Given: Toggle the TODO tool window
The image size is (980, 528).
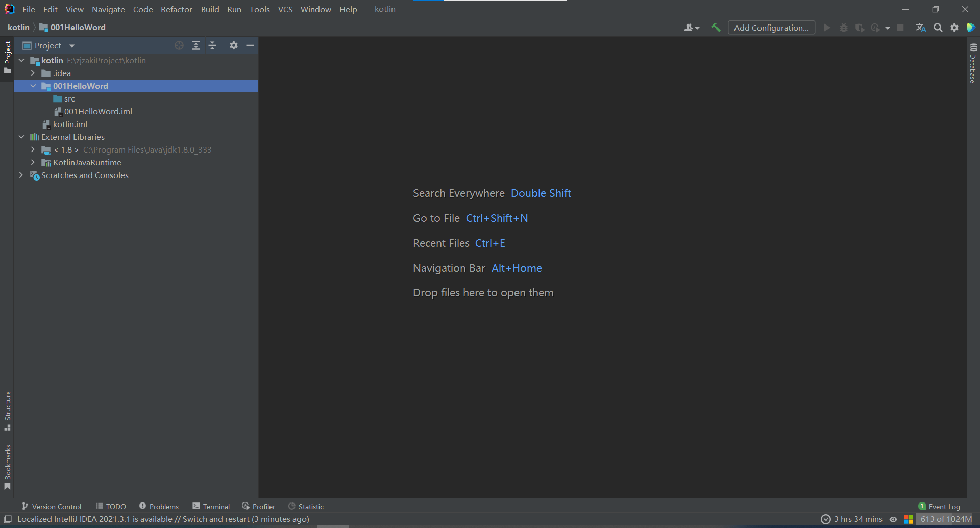Looking at the screenshot, I should pos(111,507).
